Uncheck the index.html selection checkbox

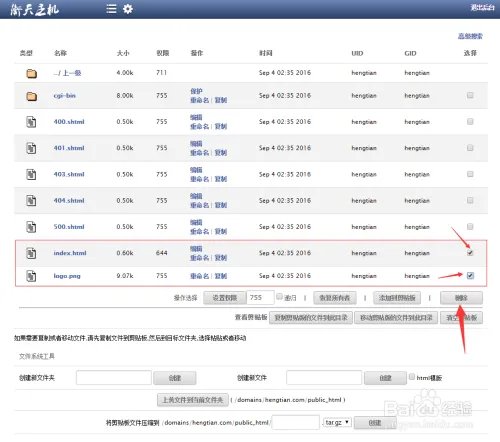tap(470, 253)
